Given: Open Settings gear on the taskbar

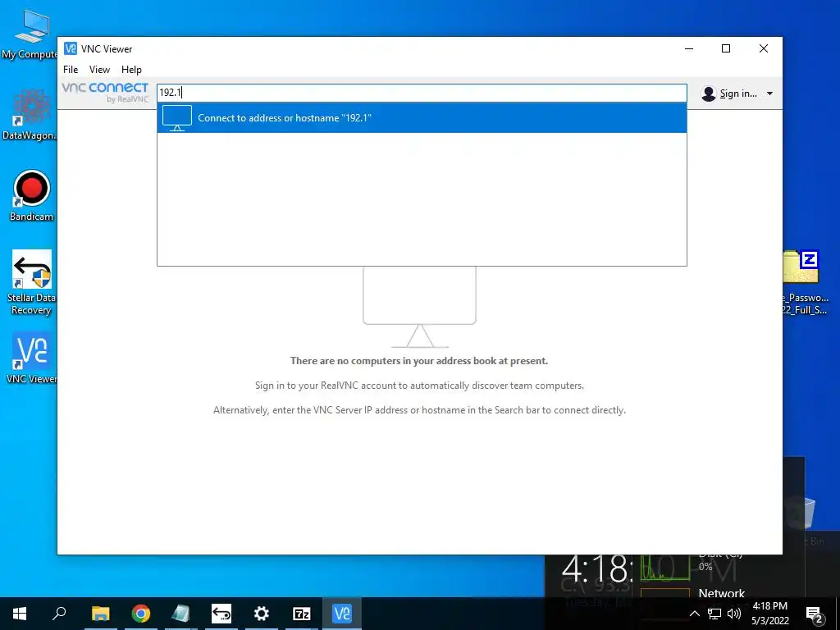Looking at the screenshot, I should pos(262,614).
